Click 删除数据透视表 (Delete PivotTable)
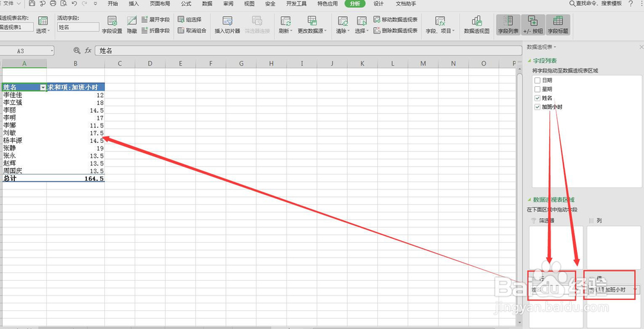644x329 pixels. click(396, 30)
